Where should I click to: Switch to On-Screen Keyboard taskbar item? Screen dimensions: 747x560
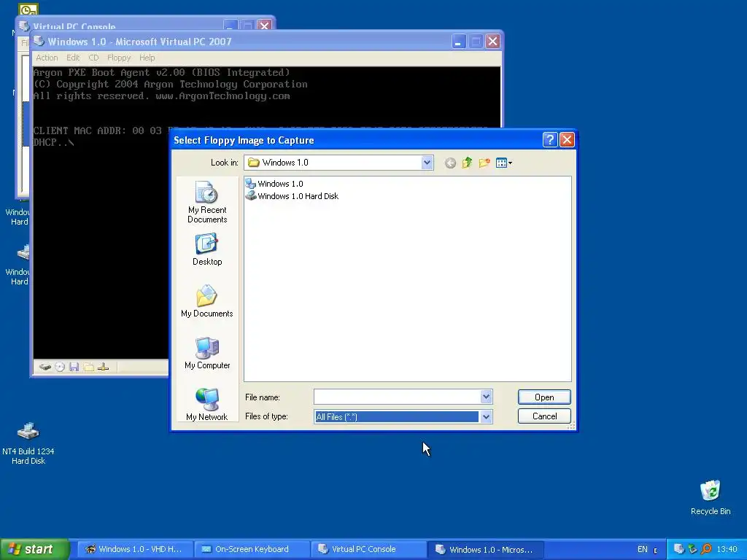pyautogui.click(x=252, y=549)
